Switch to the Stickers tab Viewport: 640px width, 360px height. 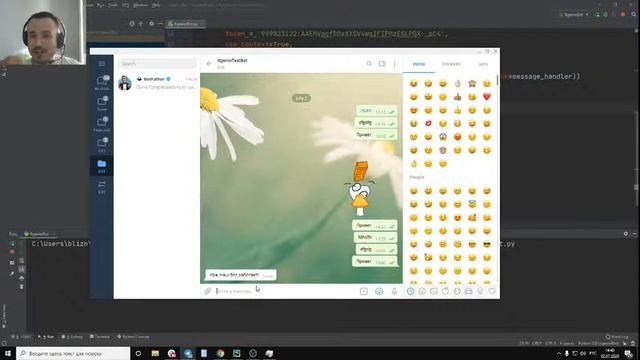point(451,64)
